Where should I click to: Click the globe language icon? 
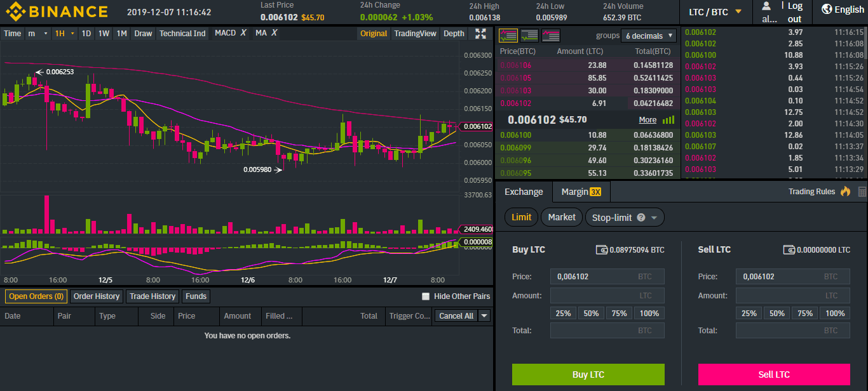(827, 9)
